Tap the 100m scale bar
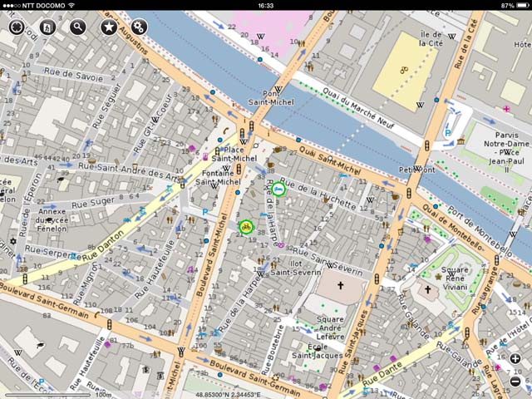The height and width of the screenshot is (399, 532). pos(47,395)
